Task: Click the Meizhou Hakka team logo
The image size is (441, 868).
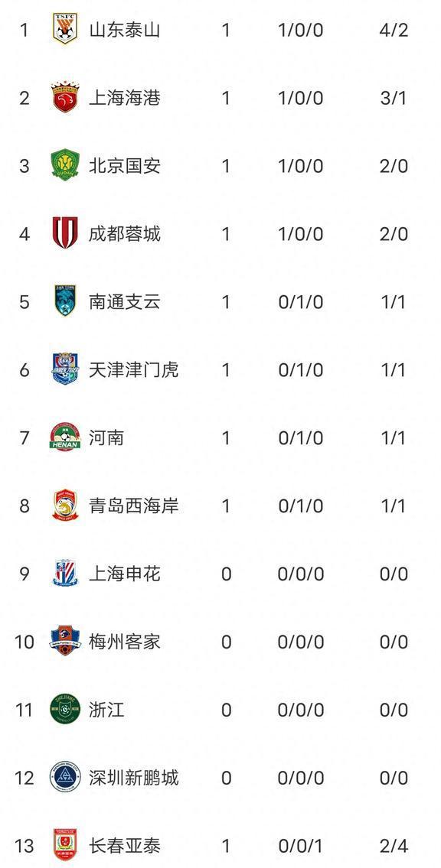Action: [x=65, y=641]
